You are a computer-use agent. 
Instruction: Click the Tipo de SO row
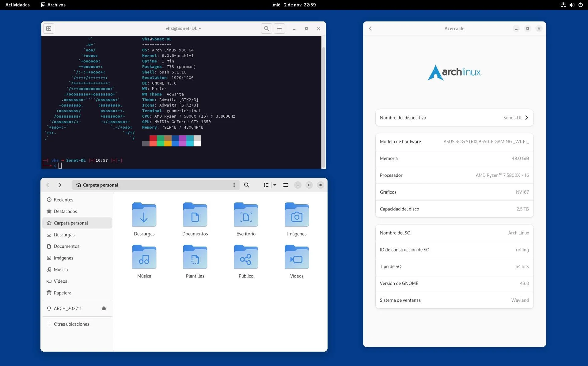click(x=454, y=266)
